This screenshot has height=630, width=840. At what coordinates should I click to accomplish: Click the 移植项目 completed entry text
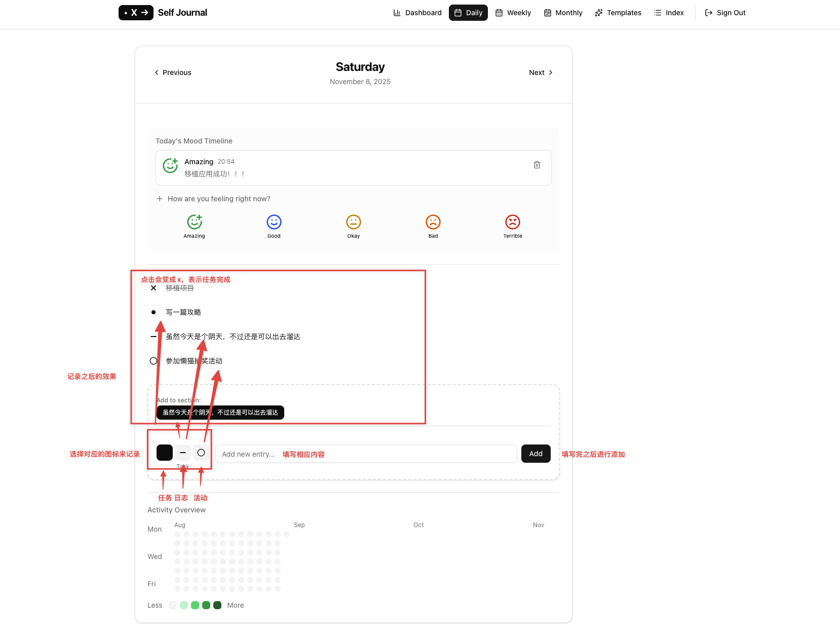[180, 288]
